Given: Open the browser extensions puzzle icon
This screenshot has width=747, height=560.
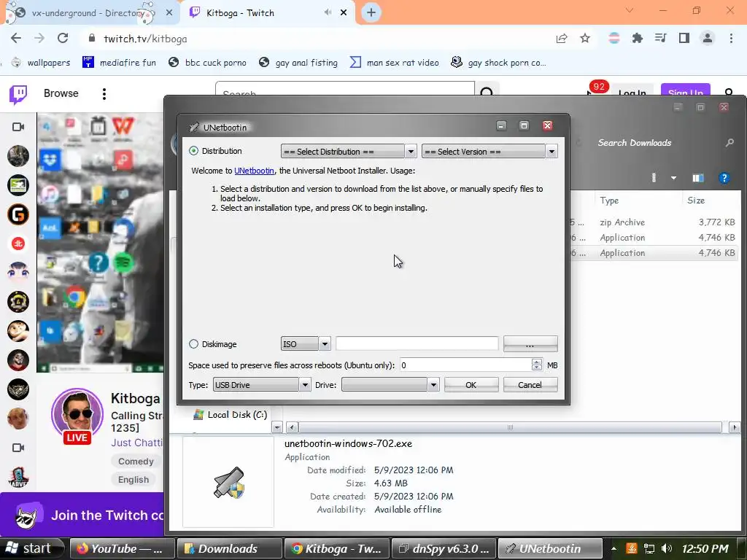Looking at the screenshot, I should [x=638, y=39].
